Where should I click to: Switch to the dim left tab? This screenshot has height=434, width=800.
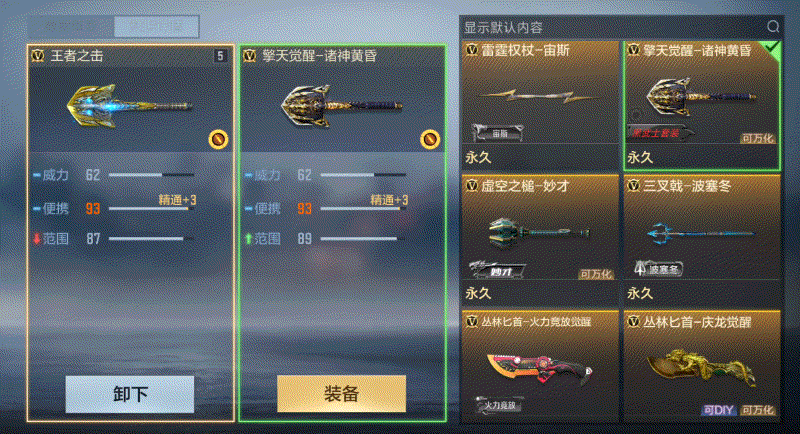pyautogui.click(x=71, y=27)
